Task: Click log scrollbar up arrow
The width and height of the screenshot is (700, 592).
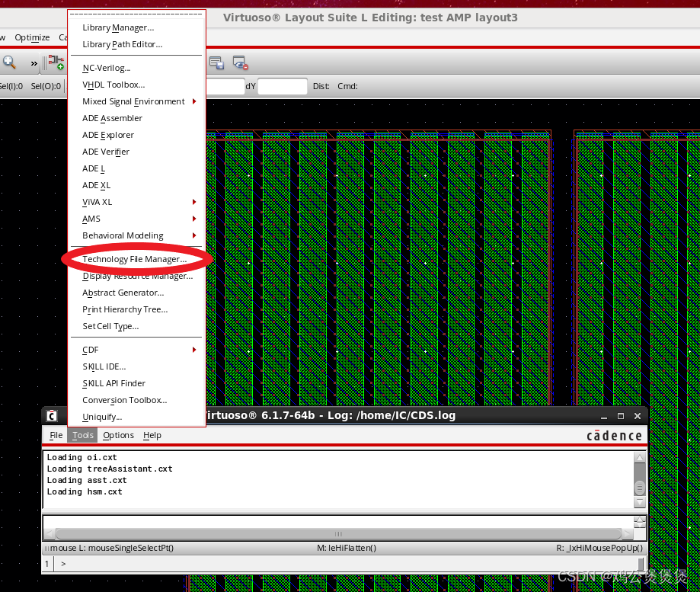Action: [x=640, y=458]
